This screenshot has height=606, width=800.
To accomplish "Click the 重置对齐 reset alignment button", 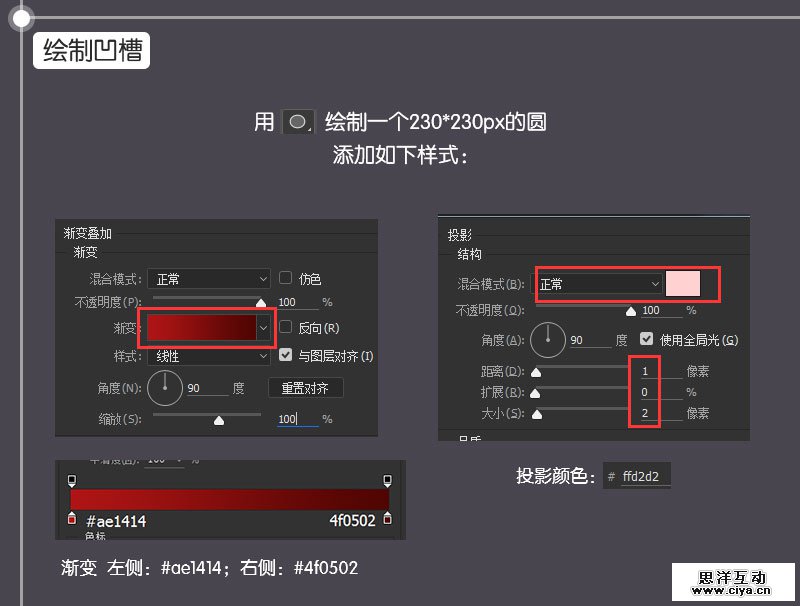I will pos(305,387).
